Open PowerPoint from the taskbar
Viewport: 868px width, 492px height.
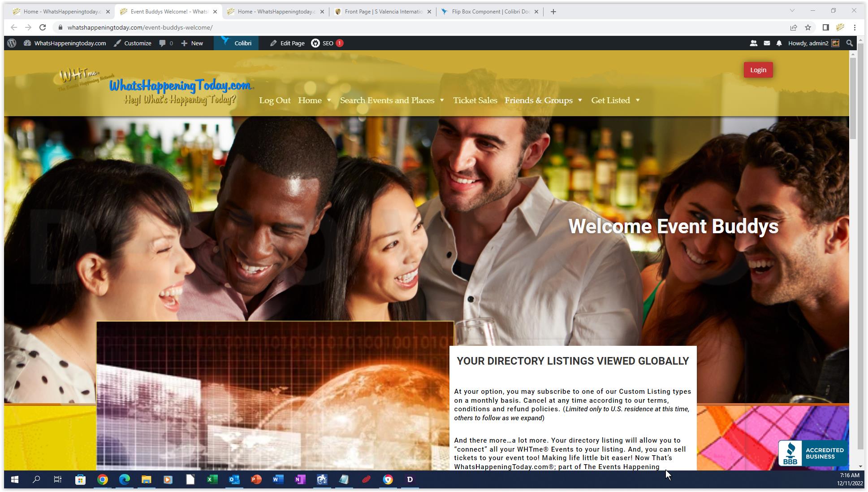(256, 479)
